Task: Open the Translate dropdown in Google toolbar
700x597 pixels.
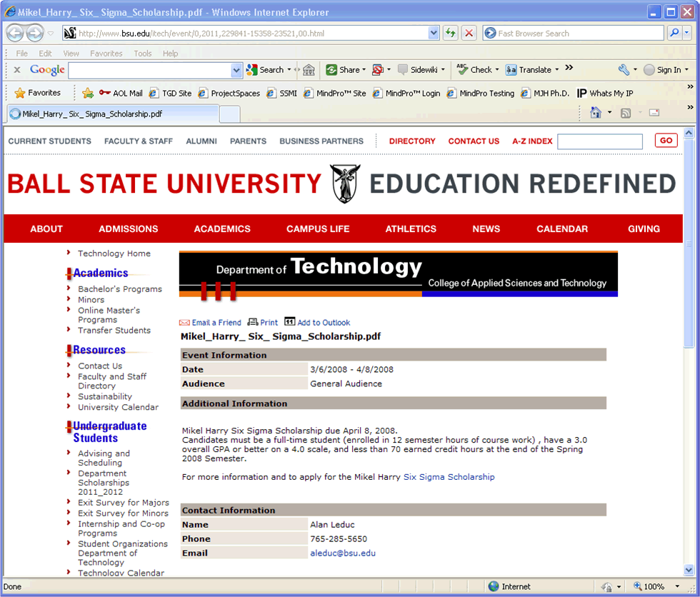Action: pos(557,70)
